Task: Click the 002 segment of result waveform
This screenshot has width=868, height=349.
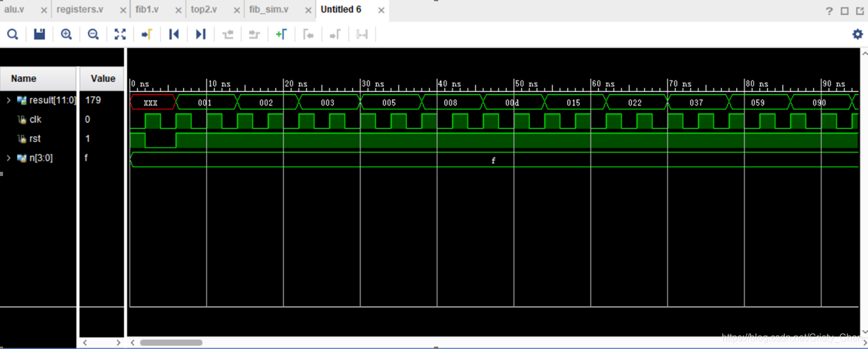Action: [268, 102]
